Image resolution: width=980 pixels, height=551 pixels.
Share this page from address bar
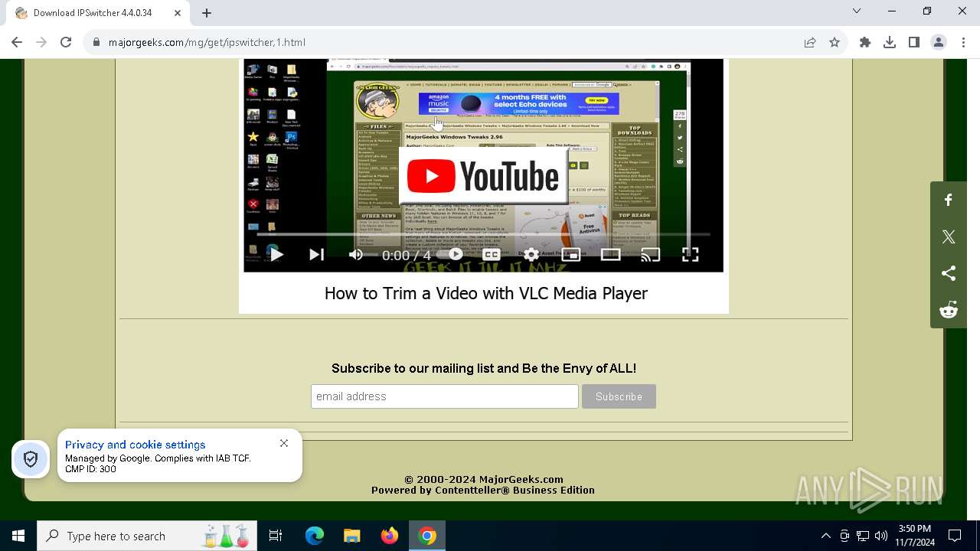click(x=810, y=42)
